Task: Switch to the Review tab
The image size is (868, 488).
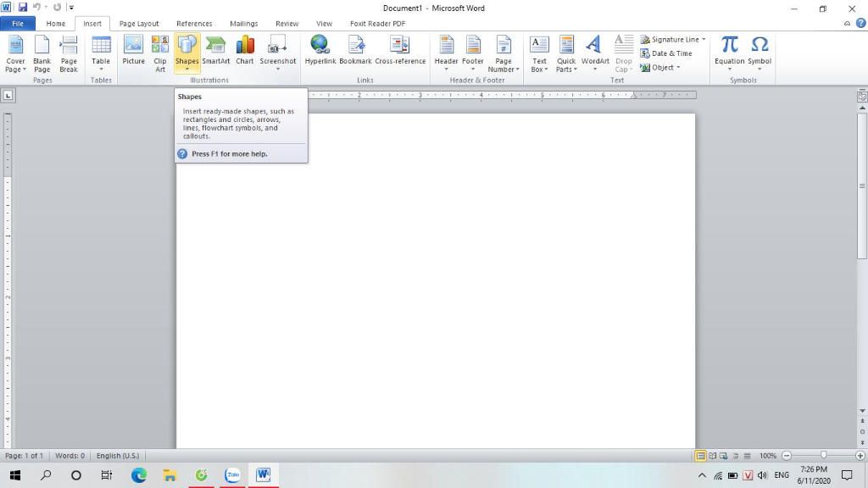Action: 287,23
